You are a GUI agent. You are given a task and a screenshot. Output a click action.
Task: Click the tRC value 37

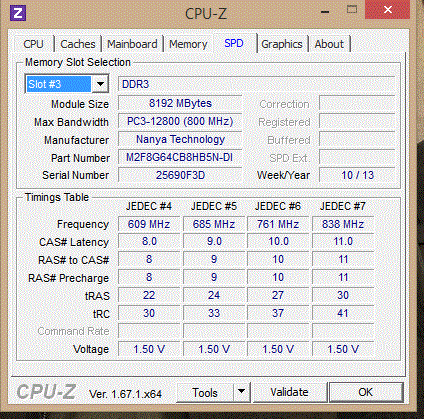point(278,313)
